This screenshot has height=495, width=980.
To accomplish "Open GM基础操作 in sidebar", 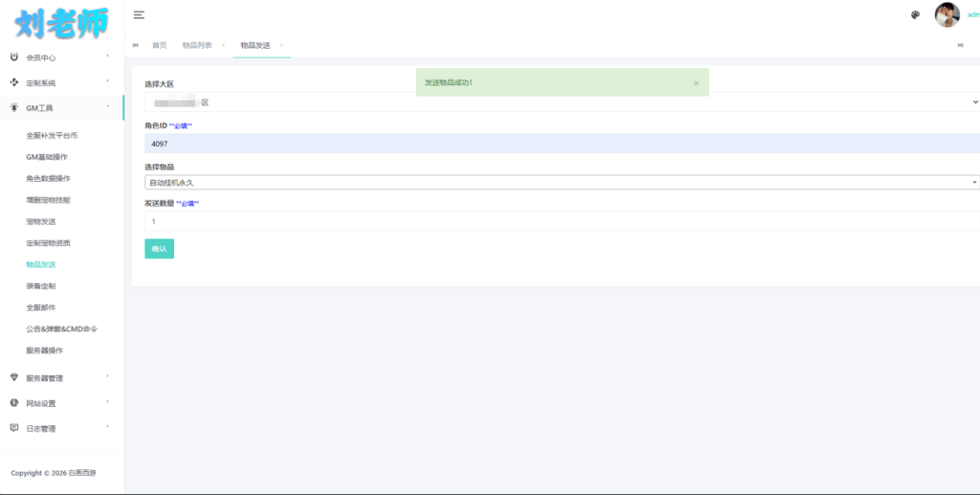I will [x=47, y=157].
